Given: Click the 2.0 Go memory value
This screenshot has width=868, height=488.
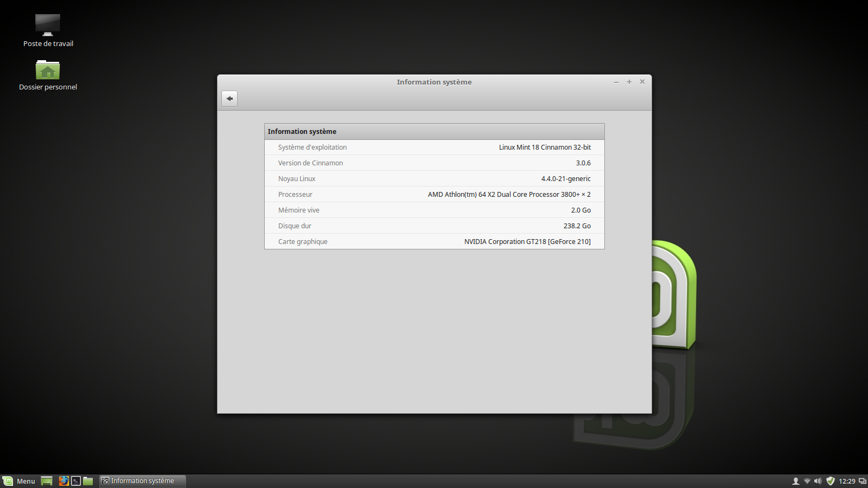Looking at the screenshot, I should pos(580,210).
